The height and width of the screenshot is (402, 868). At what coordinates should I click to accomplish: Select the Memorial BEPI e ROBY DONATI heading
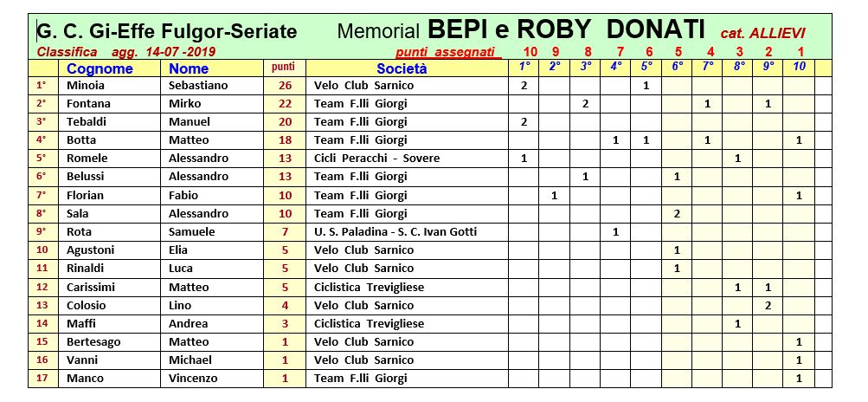point(521,31)
